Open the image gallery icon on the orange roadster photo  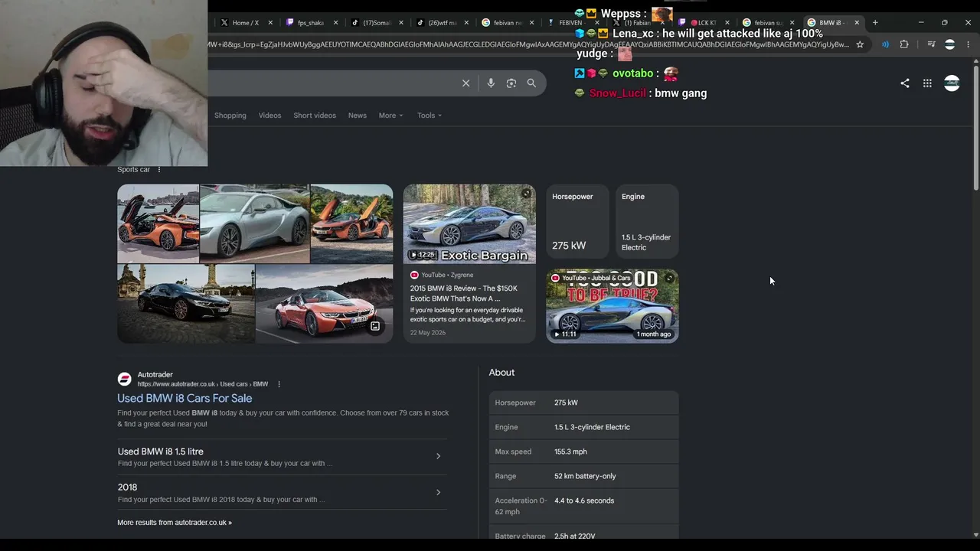(x=375, y=326)
